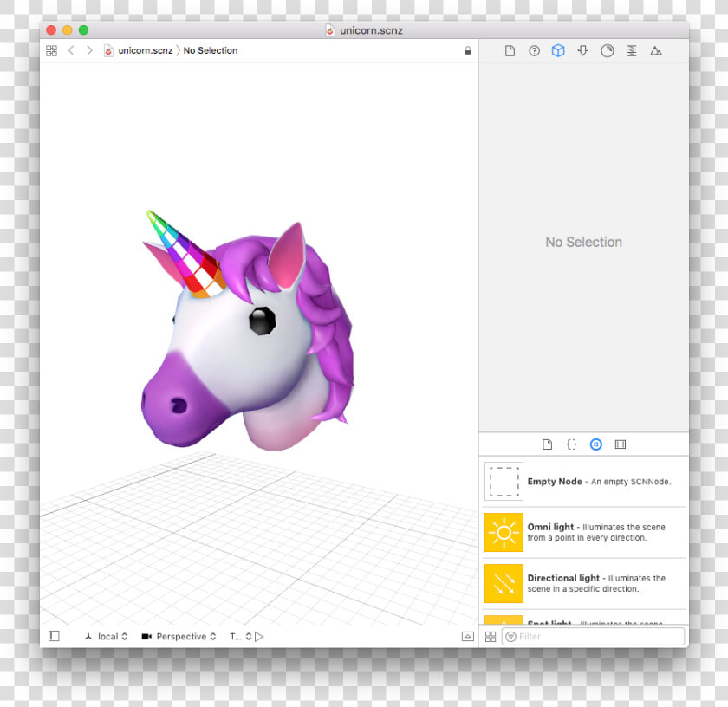Open the Quick Help inspector
This screenshot has width=728, height=707.
click(534, 50)
